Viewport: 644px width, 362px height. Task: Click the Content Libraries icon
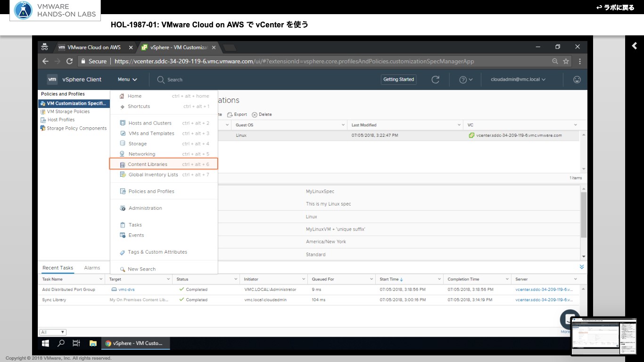point(123,165)
